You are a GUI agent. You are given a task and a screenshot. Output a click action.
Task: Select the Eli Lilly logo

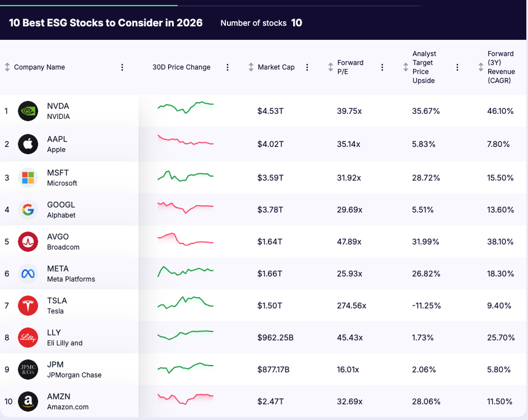tap(27, 338)
